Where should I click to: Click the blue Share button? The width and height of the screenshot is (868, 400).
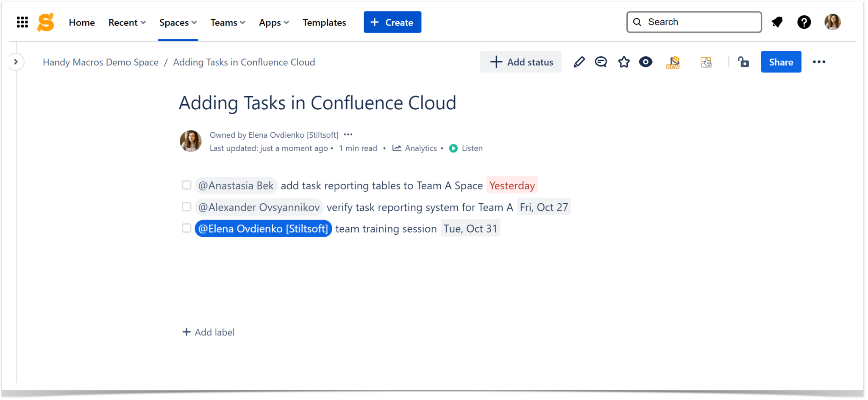tap(781, 62)
